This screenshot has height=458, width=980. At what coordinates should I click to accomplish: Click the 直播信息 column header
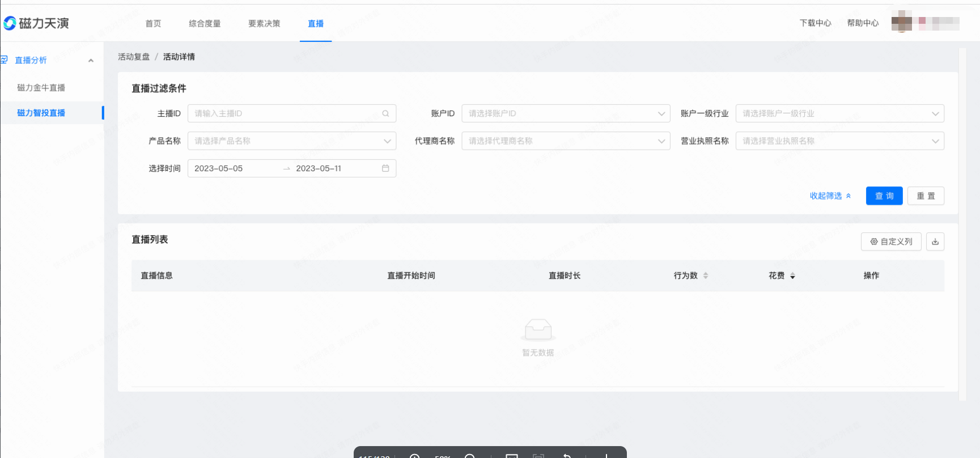pyautogui.click(x=156, y=275)
